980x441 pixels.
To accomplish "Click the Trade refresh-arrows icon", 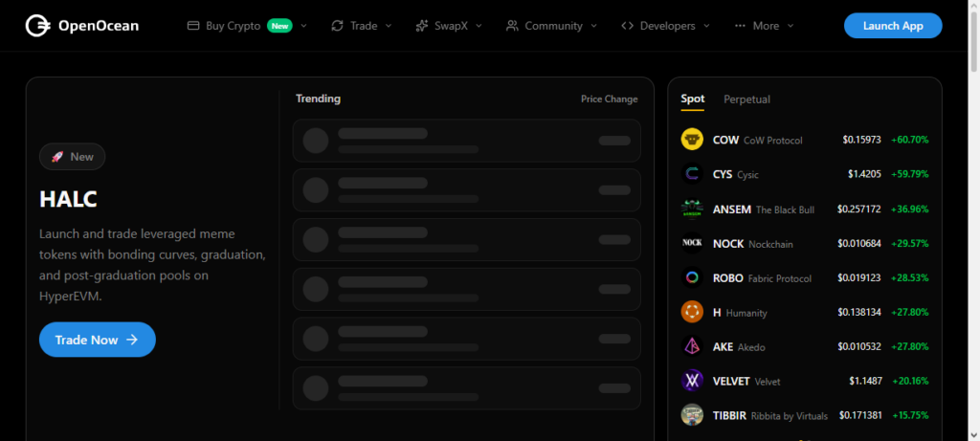I will (x=338, y=26).
